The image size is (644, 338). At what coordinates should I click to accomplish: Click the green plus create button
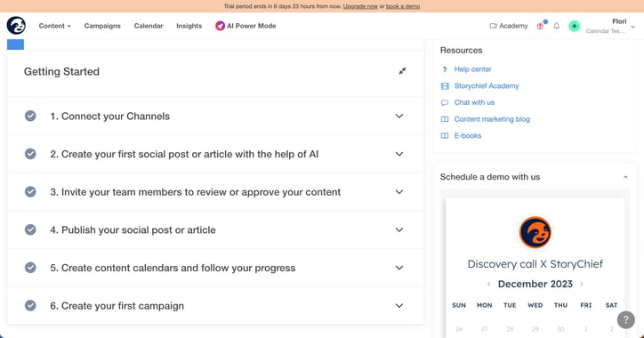[x=575, y=27]
